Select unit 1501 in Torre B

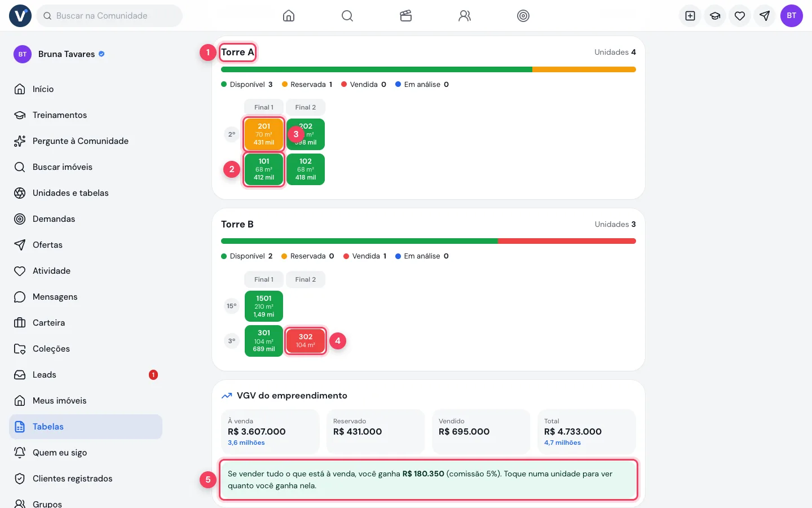click(x=264, y=306)
